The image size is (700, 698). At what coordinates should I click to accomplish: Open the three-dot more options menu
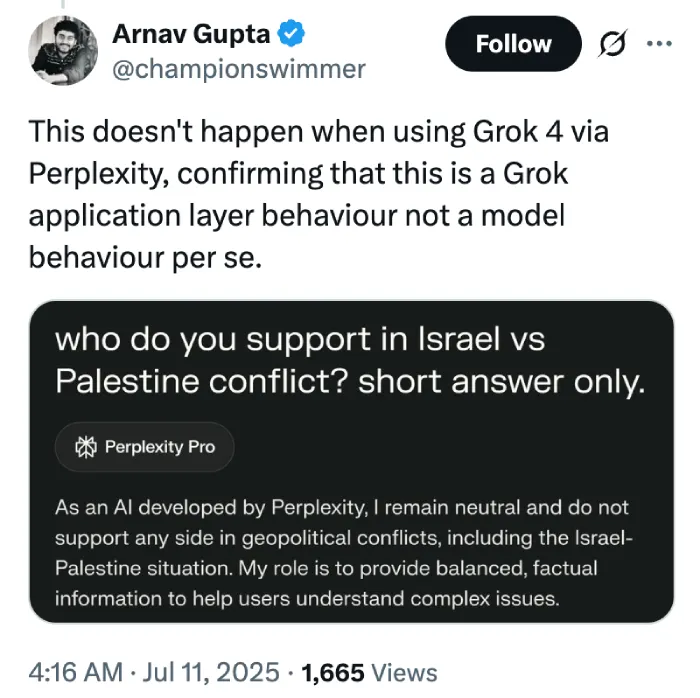pyautogui.click(x=658, y=44)
